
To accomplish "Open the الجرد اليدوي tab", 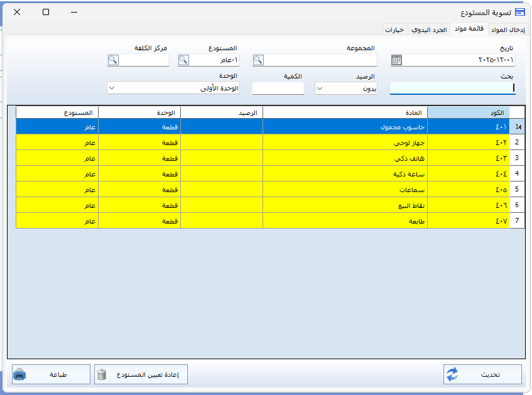I will [x=429, y=30].
